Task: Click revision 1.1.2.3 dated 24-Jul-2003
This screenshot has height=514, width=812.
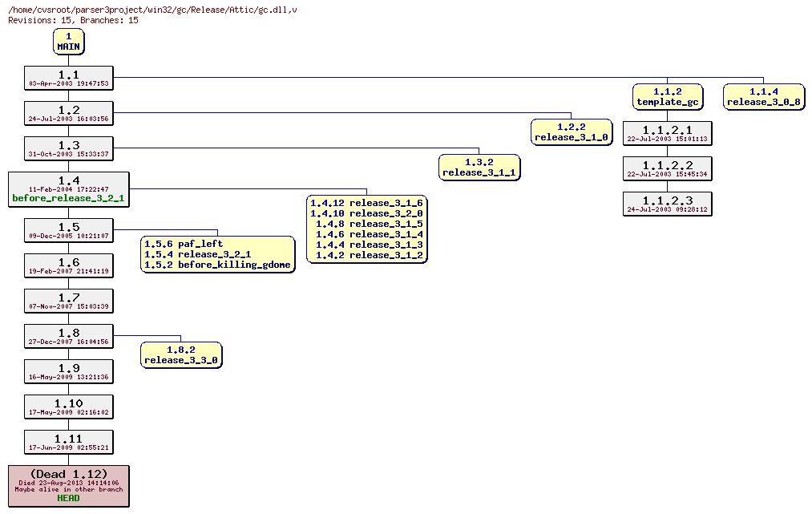Action: pos(667,204)
